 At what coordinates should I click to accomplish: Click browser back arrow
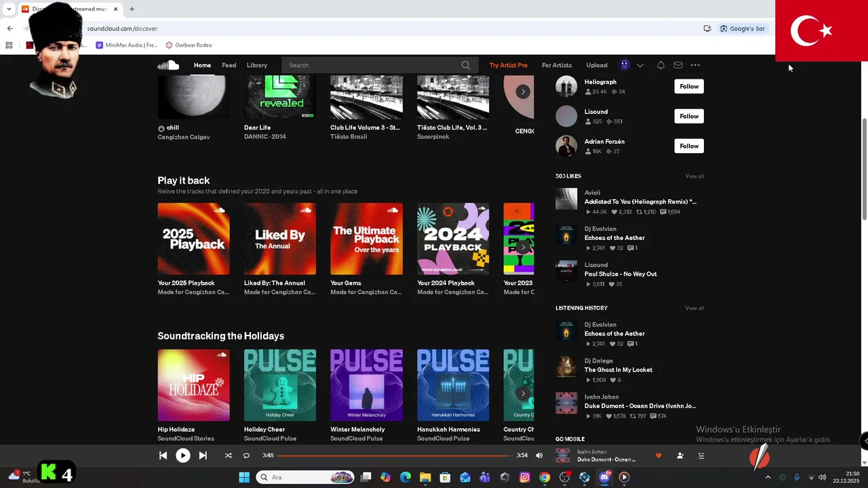click(x=9, y=28)
